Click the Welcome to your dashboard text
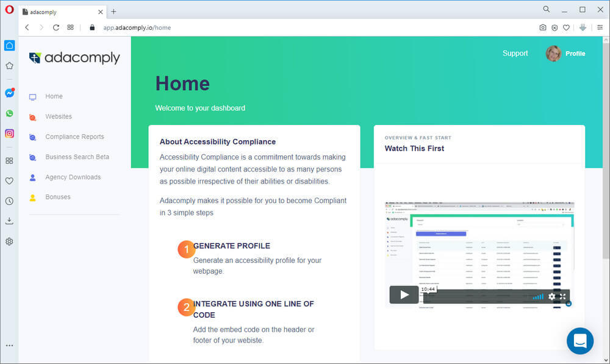Screen dimensions: 610x364 pos(200,108)
